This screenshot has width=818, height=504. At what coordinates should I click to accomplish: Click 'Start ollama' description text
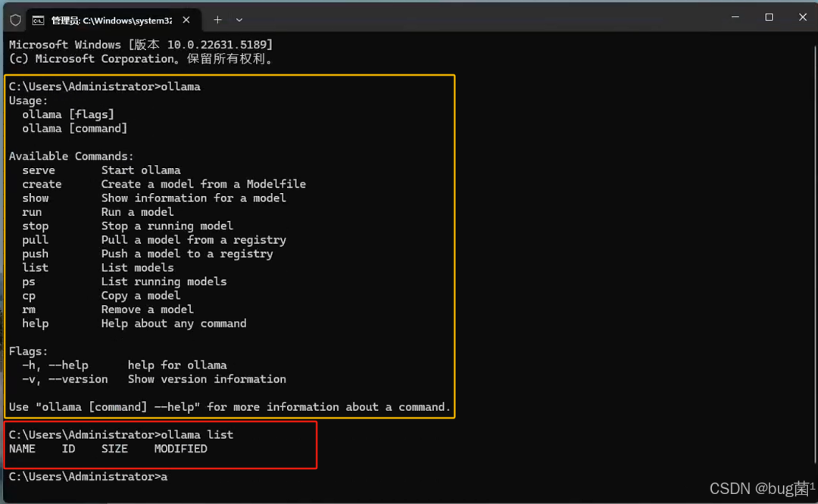(x=141, y=170)
